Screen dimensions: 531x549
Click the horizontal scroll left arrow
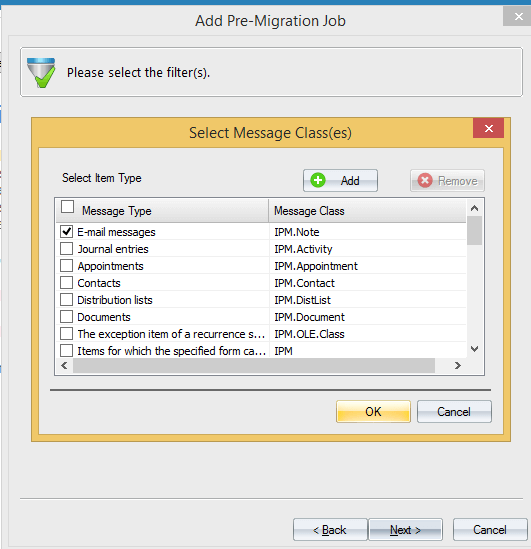point(64,366)
